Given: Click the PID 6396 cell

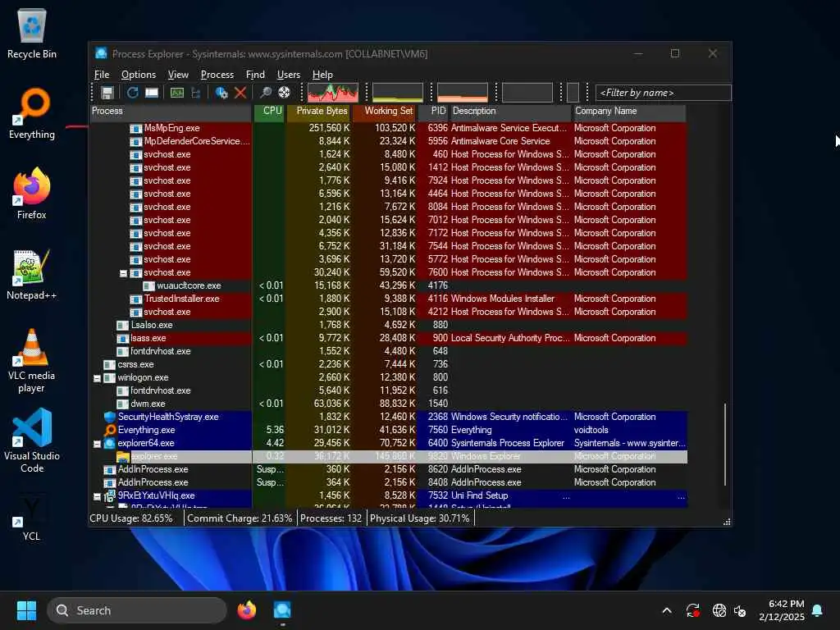Looking at the screenshot, I should pyautogui.click(x=437, y=128).
